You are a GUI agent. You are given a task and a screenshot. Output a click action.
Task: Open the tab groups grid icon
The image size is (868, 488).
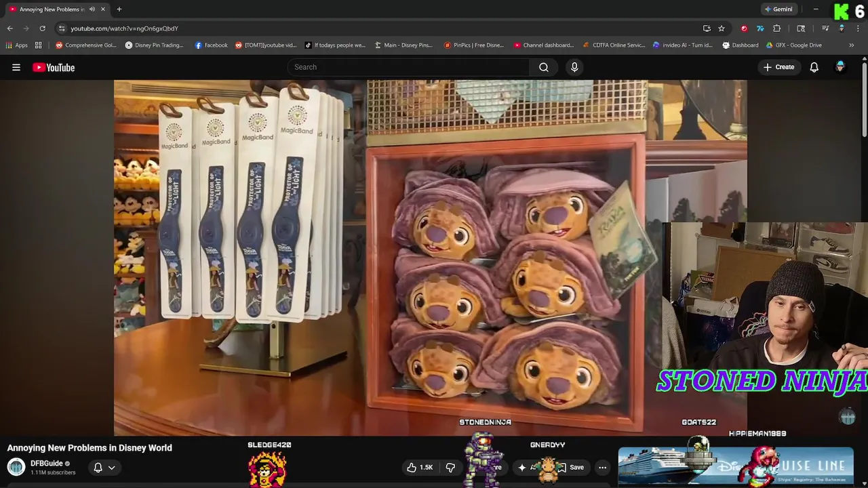coord(39,45)
